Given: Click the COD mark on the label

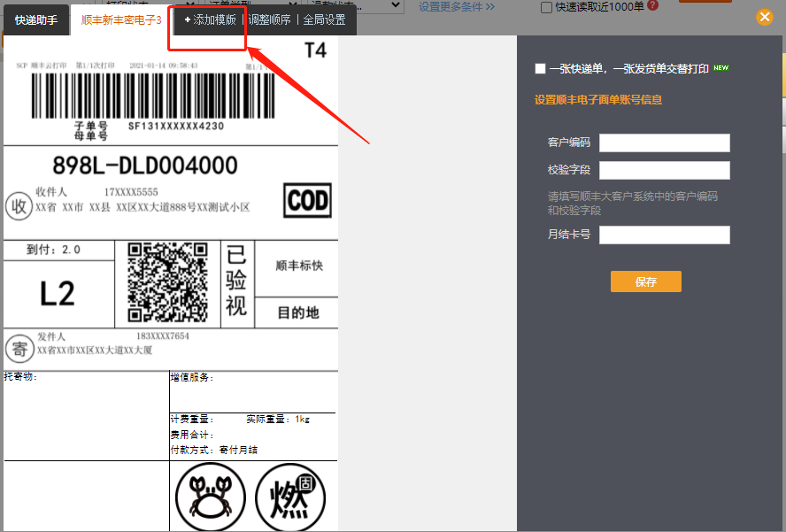Looking at the screenshot, I should pos(307,201).
